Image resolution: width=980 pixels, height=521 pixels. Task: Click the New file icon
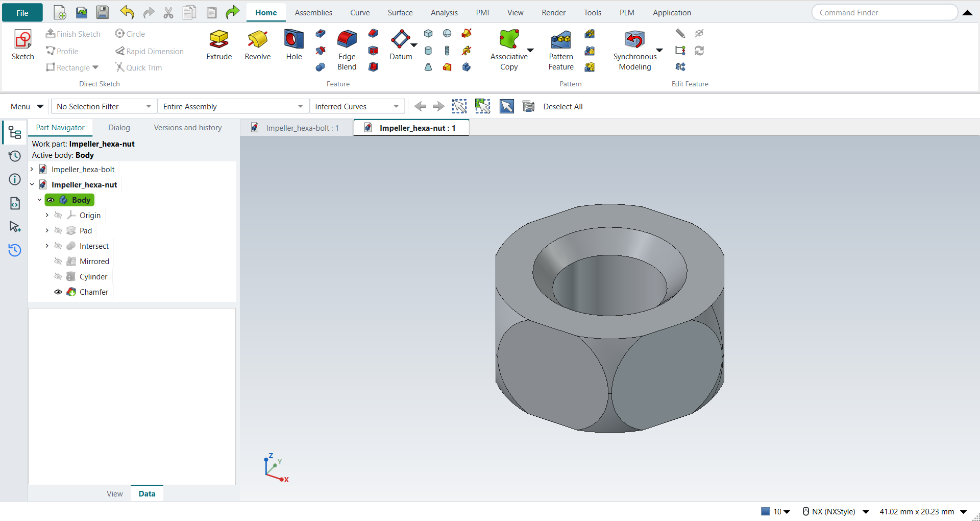[60, 12]
